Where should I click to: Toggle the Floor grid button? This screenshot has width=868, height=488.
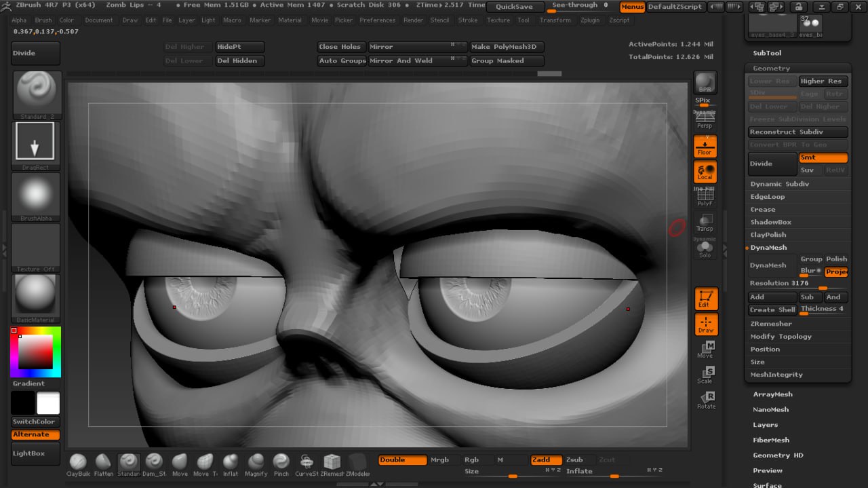[705, 146]
